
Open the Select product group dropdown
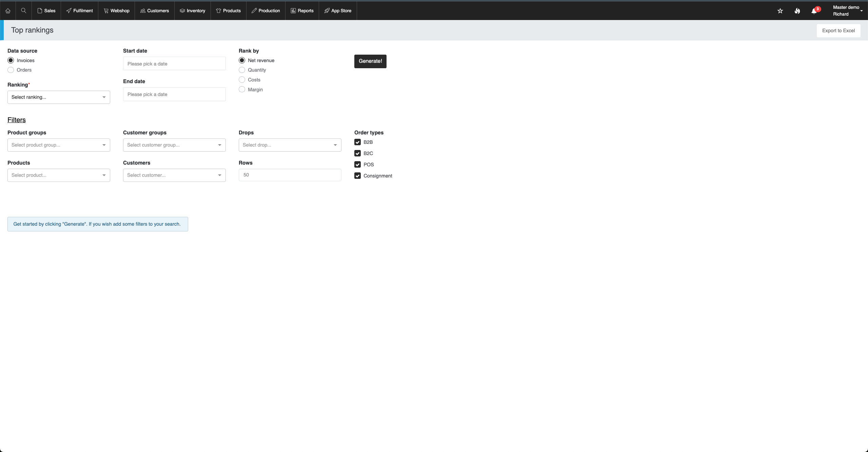(x=59, y=145)
